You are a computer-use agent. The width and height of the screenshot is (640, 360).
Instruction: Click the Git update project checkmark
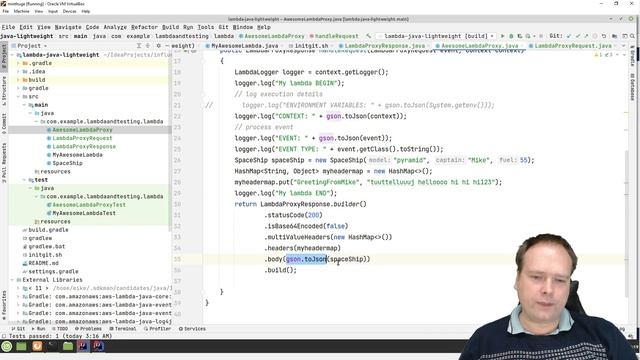pyautogui.click(x=569, y=36)
